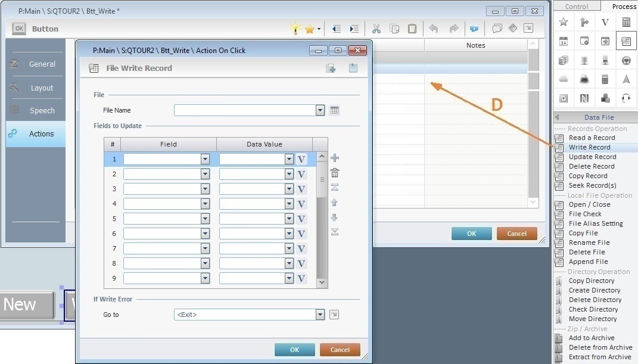
Task: Open the file table icon beside File Name
Action: tap(334, 110)
